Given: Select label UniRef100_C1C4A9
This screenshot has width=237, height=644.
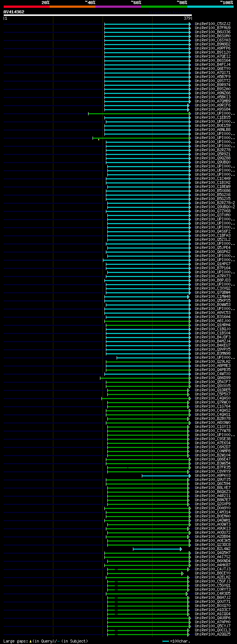Looking at the screenshot, I should pos(213,179).
